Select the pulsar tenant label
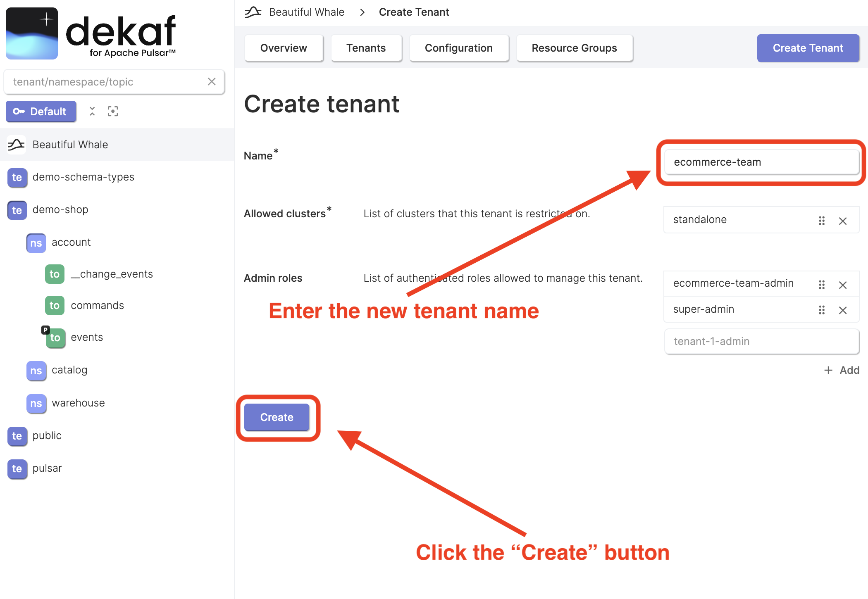The height and width of the screenshot is (599, 868). (x=47, y=468)
